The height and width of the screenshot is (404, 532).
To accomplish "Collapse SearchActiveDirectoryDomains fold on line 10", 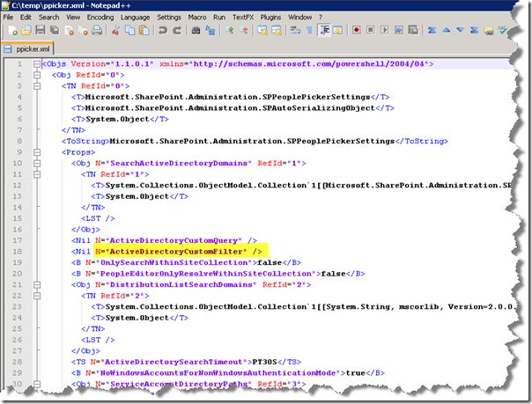I will (x=37, y=164).
